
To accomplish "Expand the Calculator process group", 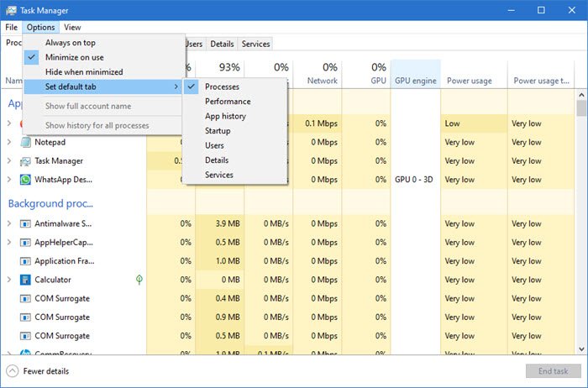I will tap(8, 280).
